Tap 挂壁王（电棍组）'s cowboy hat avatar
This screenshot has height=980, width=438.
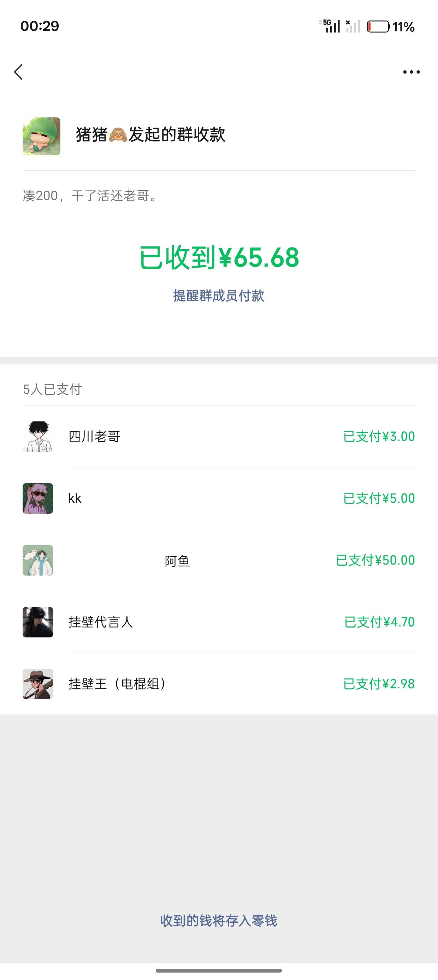tap(38, 684)
